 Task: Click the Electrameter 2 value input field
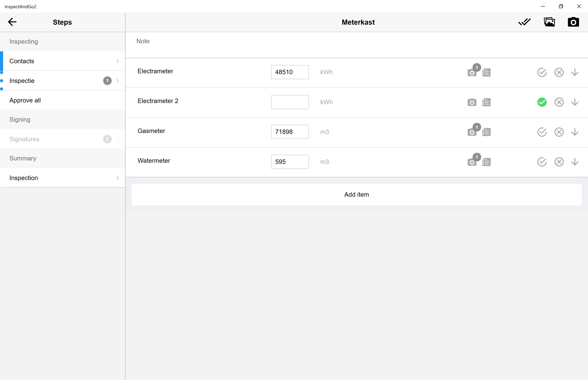coord(290,102)
